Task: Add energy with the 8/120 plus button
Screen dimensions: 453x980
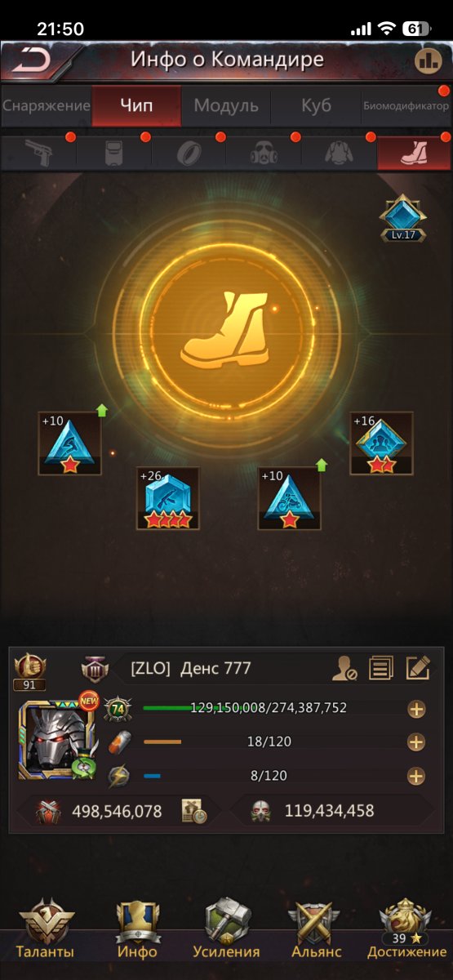Action: (x=416, y=776)
